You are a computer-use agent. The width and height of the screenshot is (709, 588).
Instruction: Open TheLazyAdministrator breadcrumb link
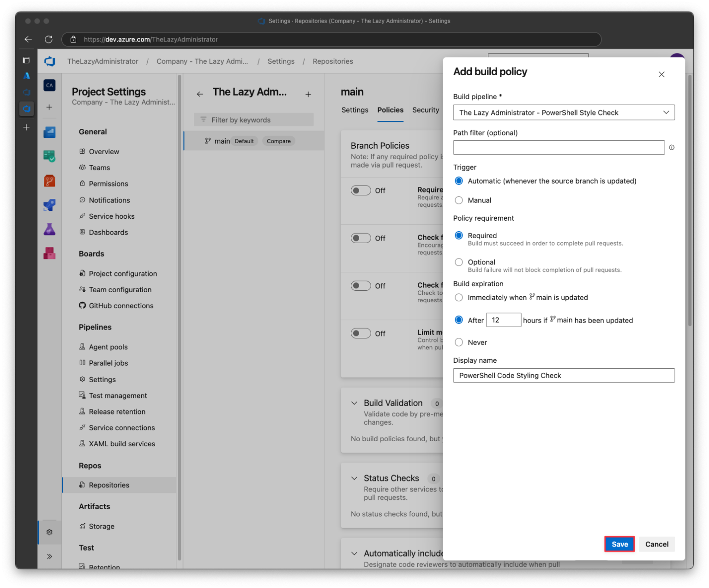point(103,61)
